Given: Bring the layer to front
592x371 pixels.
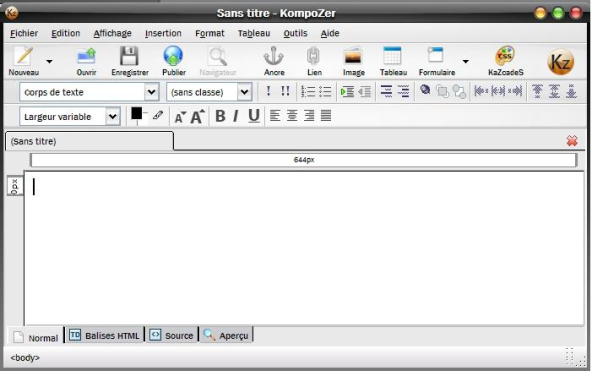Looking at the screenshot, I should [442, 91].
